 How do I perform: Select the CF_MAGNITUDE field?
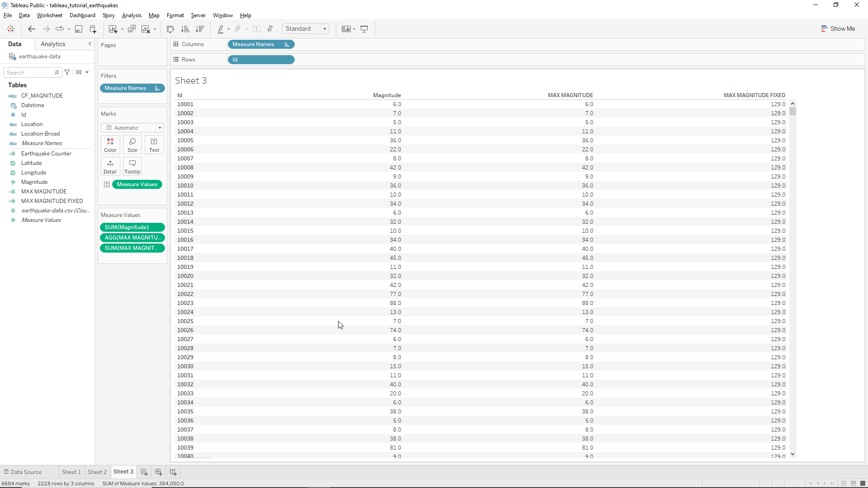[42, 96]
